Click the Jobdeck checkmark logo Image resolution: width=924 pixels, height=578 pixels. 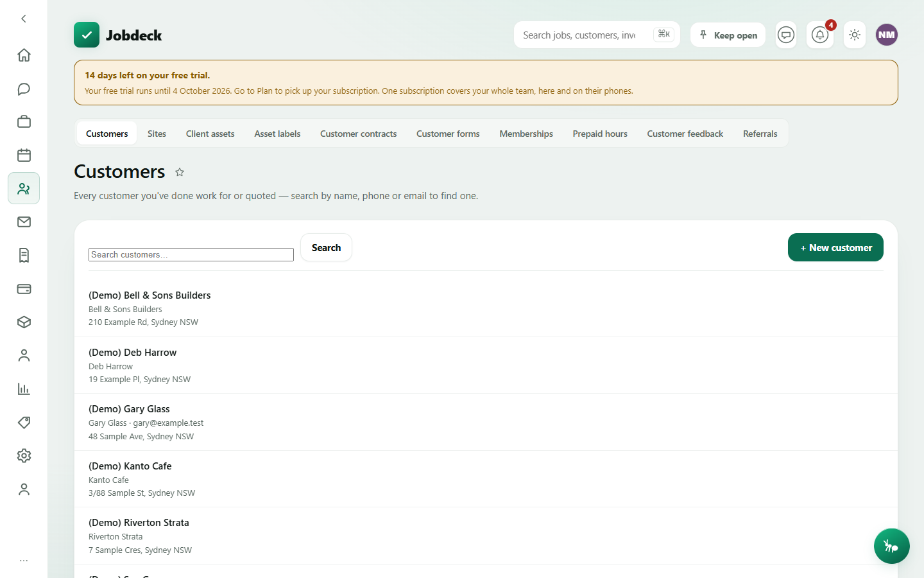(87, 35)
